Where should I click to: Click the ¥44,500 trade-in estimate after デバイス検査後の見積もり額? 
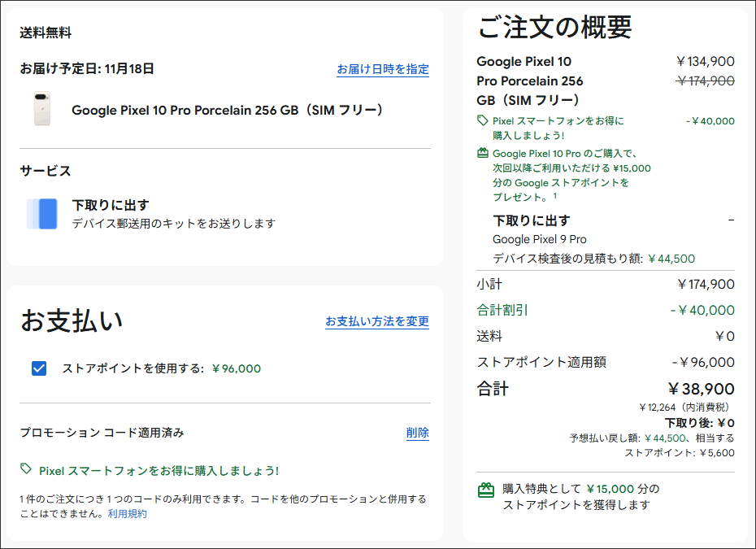(671, 259)
